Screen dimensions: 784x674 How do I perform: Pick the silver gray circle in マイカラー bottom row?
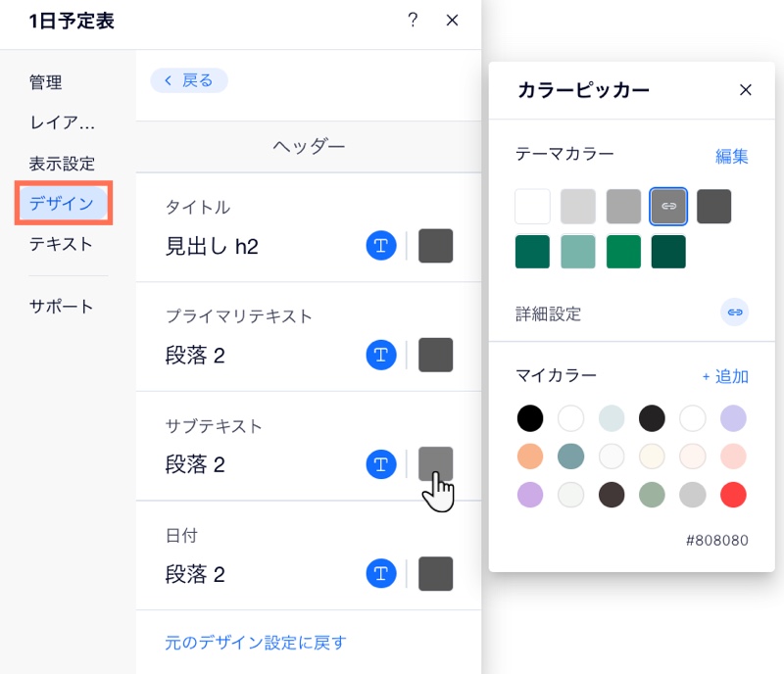point(693,495)
